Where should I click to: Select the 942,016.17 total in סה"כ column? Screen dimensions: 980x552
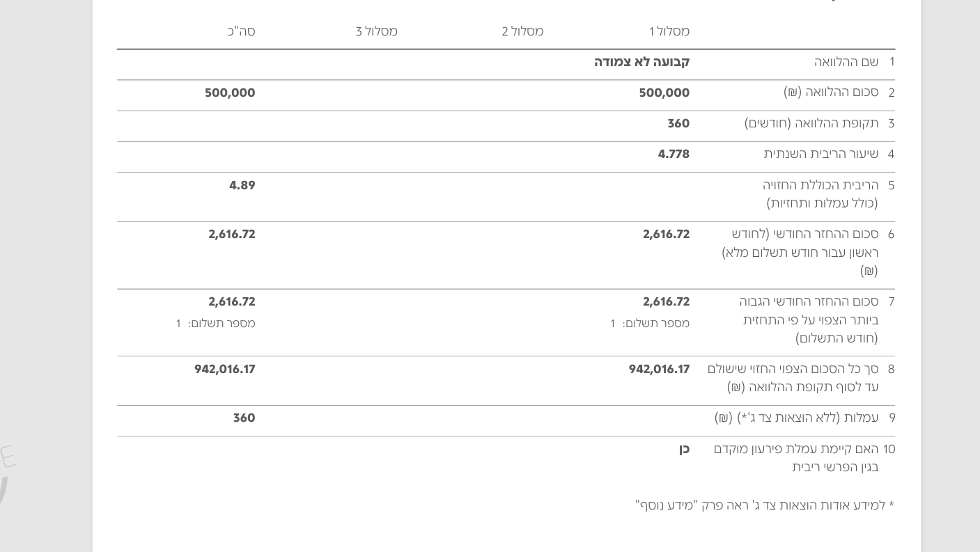click(224, 369)
